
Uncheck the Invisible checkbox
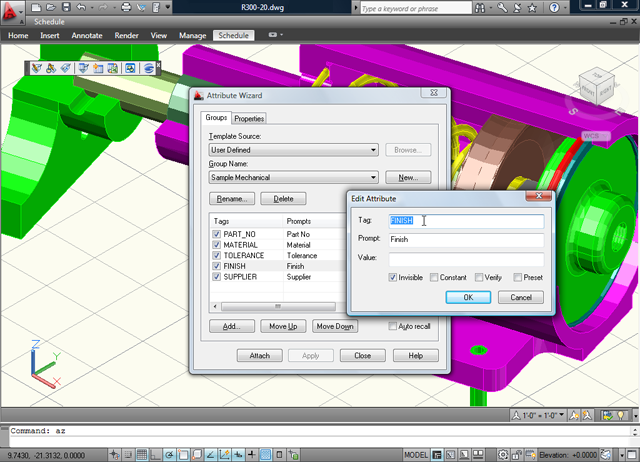pos(393,277)
